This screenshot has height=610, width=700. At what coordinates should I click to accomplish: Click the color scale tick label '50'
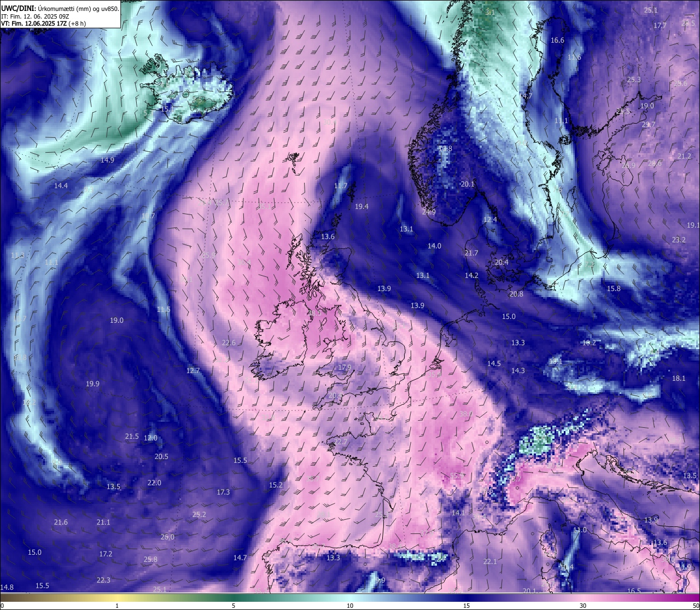tap(696, 606)
